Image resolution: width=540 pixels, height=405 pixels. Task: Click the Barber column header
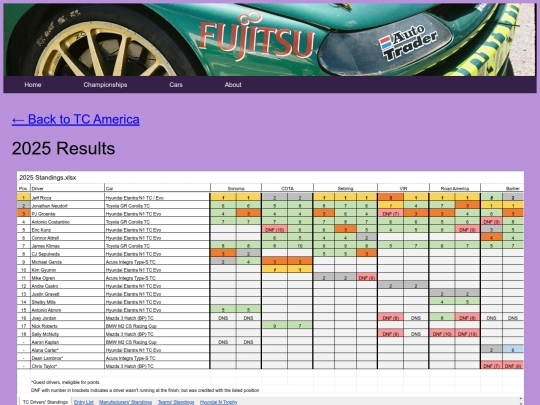502,188
